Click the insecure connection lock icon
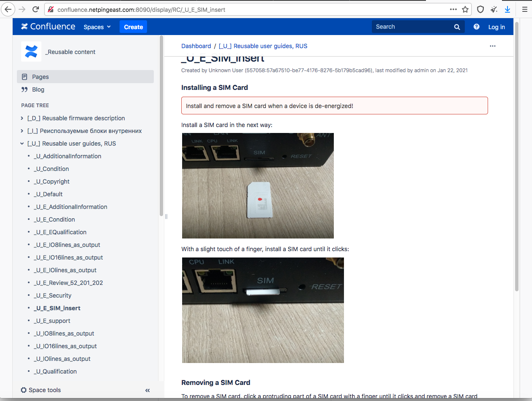Viewport: 532px width, 401px height. [x=51, y=9]
